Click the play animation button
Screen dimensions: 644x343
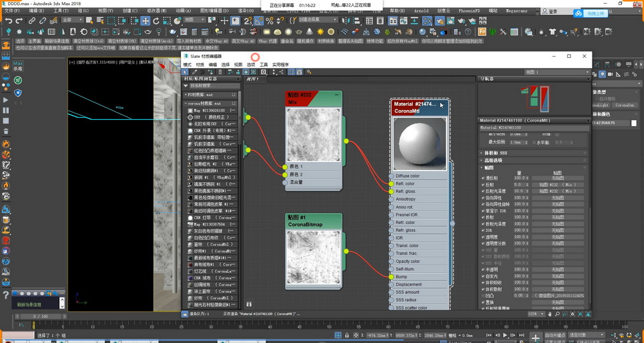(x=505, y=335)
